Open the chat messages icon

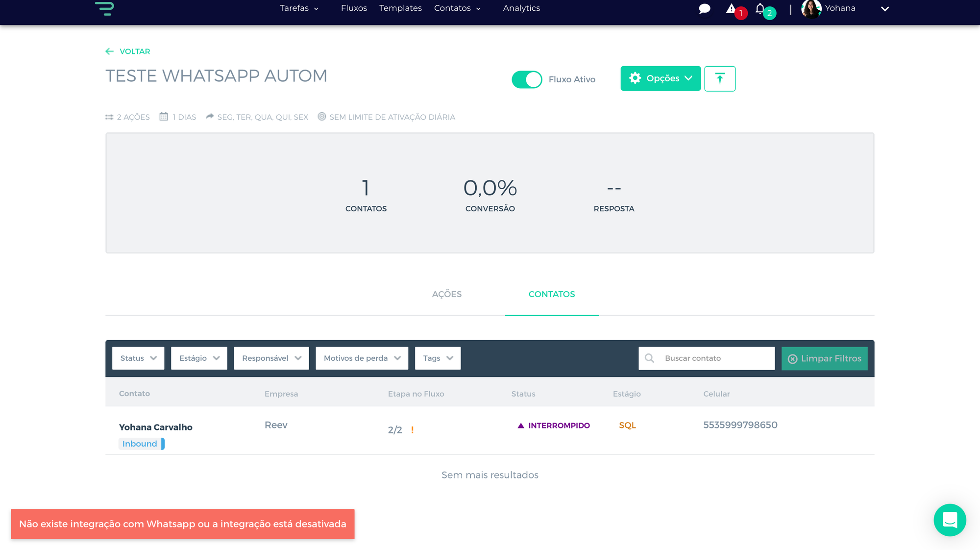704,9
